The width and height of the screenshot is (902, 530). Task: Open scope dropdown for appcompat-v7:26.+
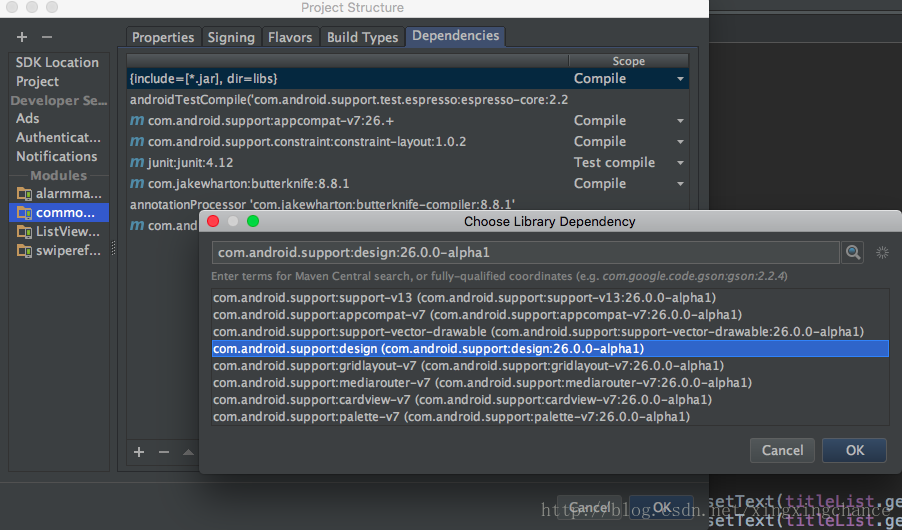[x=680, y=121]
